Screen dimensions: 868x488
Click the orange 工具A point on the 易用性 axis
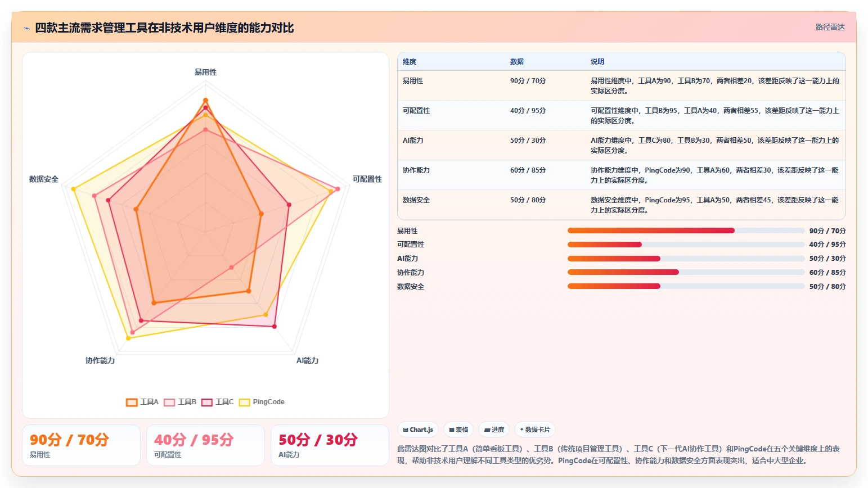point(205,101)
